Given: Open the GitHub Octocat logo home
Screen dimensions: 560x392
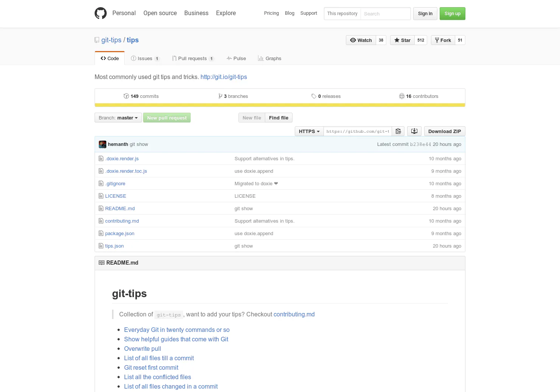Looking at the screenshot, I should [x=101, y=13].
